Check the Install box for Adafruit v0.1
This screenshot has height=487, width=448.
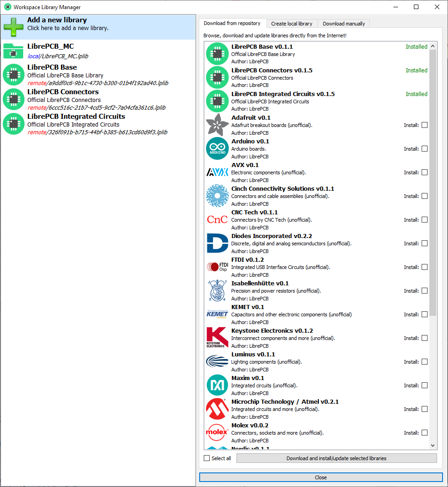(425, 125)
